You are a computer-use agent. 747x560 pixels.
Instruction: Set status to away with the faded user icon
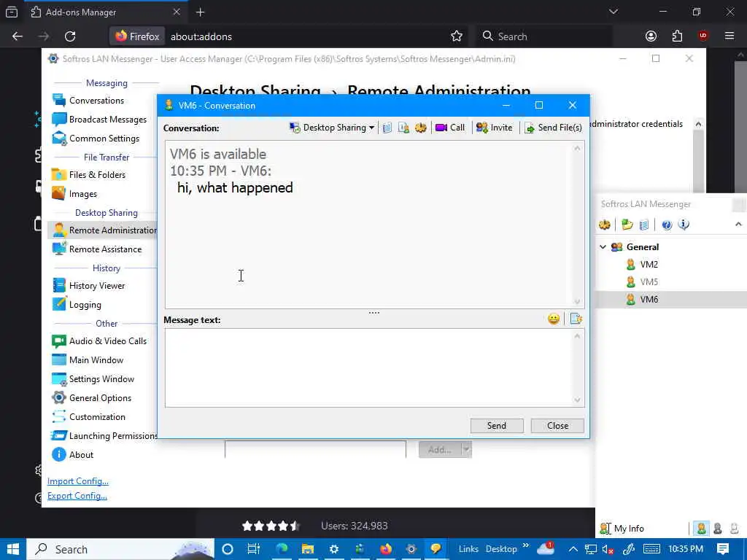tap(734, 529)
